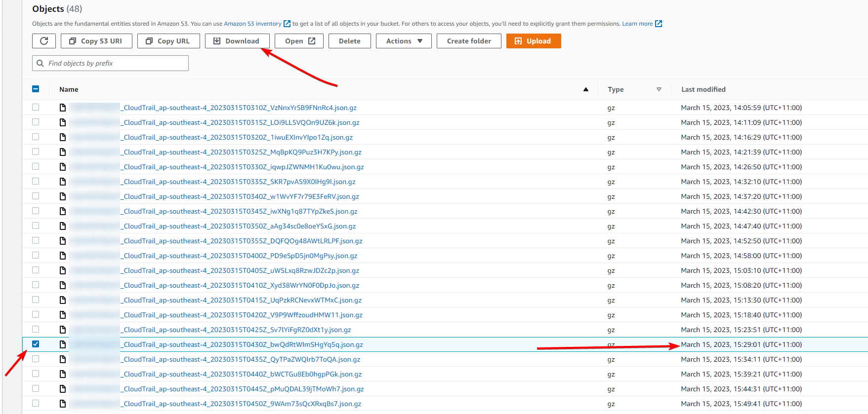Sort the Type column using its arrow
Viewport: 868px width, 414px height.
tap(659, 89)
